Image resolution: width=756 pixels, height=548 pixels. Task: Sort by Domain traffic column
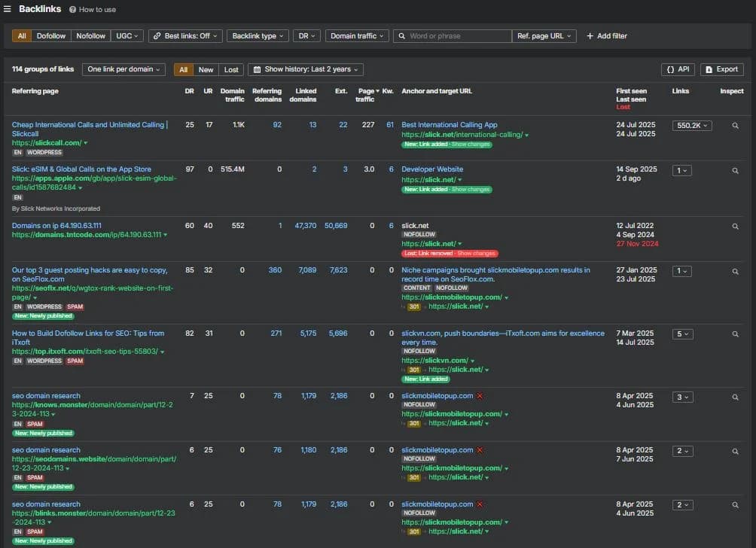click(x=233, y=95)
